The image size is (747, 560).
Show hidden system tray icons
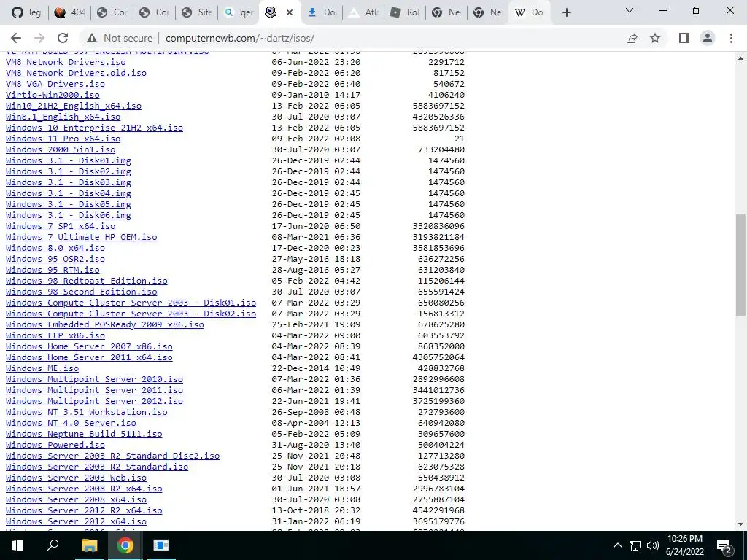pos(617,545)
